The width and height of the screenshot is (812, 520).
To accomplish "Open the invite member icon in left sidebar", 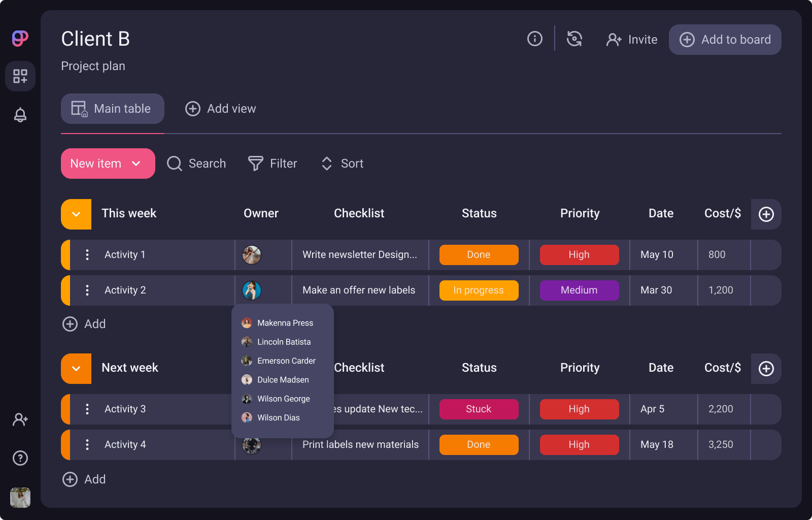I will [x=20, y=419].
